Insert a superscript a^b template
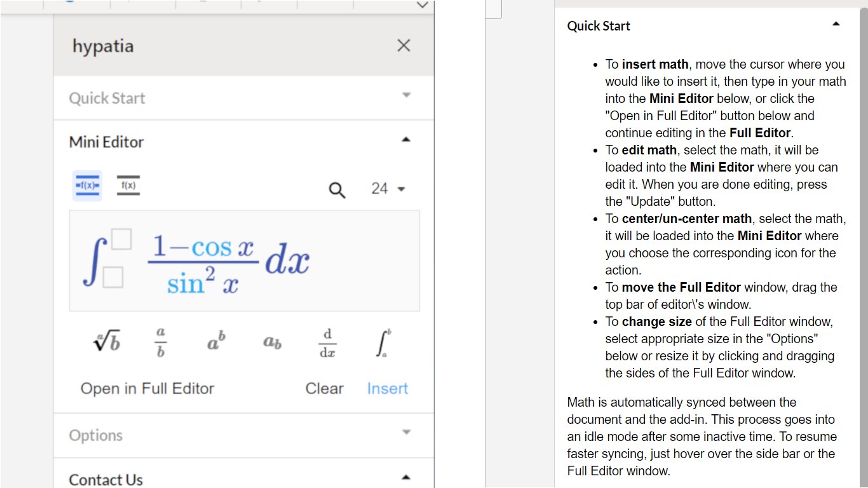This screenshot has height=488, width=868. point(216,341)
